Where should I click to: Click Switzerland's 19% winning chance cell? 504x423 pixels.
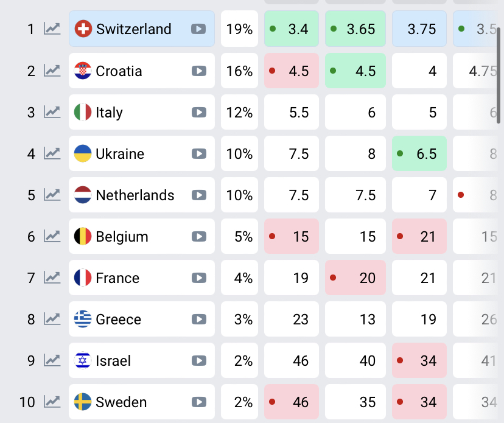point(239,29)
